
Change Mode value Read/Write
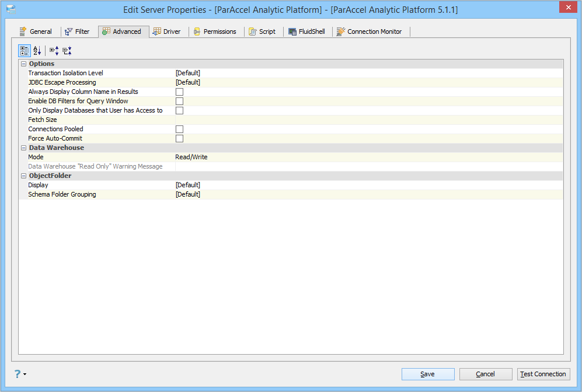tap(369, 157)
